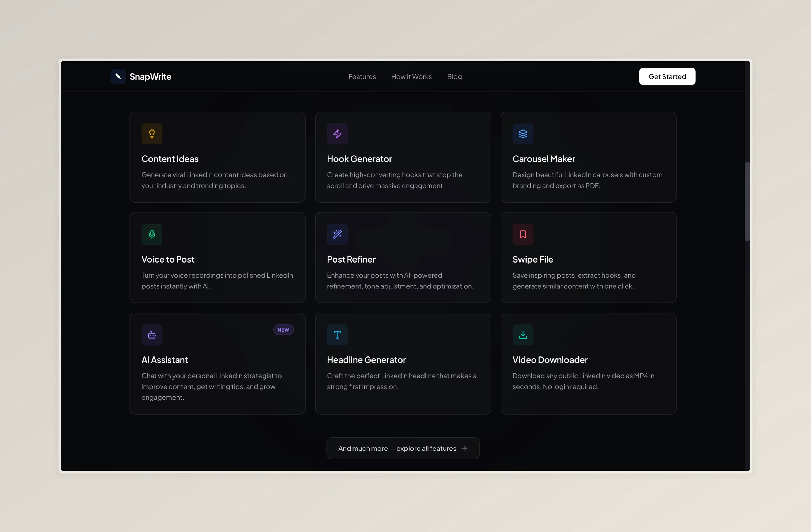Click the SnapWrite pen logo icon
This screenshot has width=811, height=532.
[x=118, y=76]
